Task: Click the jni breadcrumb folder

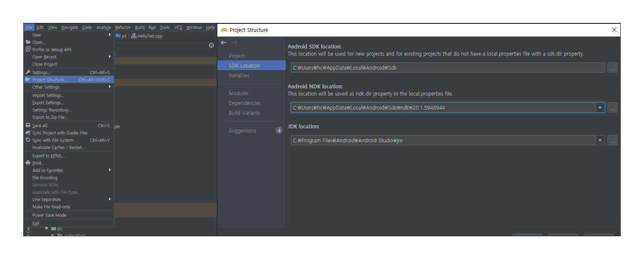Action: click(x=121, y=36)
